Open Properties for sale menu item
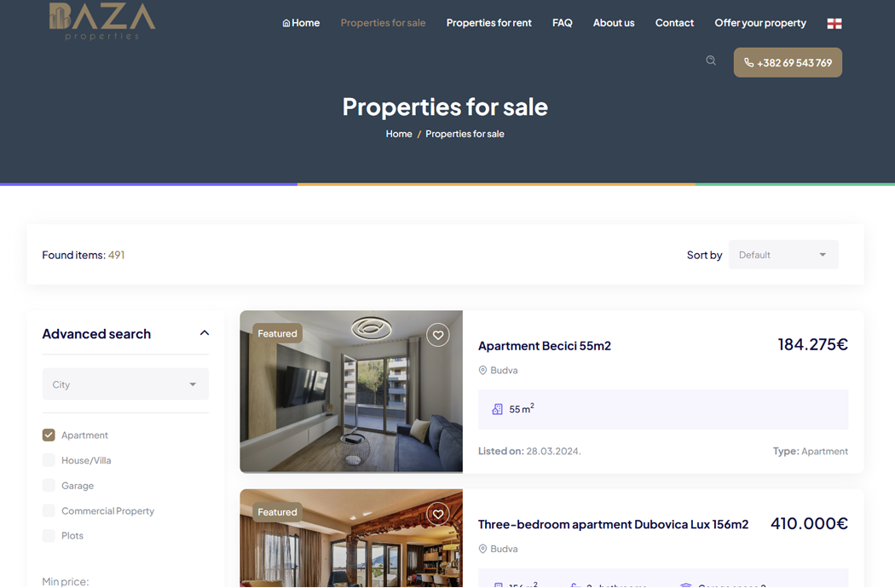This screenshot has height=588, width=895. tap(383, 23)
